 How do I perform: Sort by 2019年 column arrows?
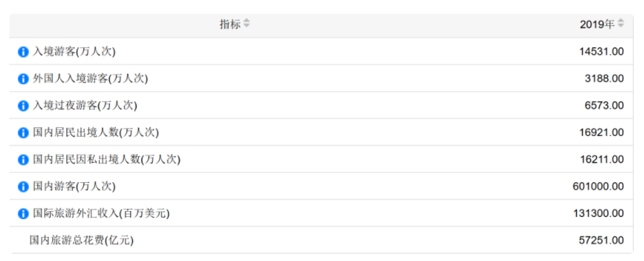click(620, 23)
